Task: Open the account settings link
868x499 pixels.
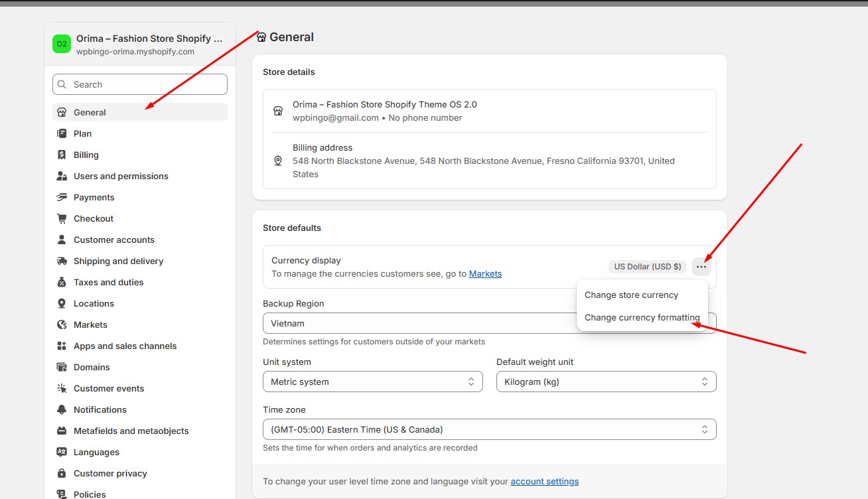Action: coord(544,481)
